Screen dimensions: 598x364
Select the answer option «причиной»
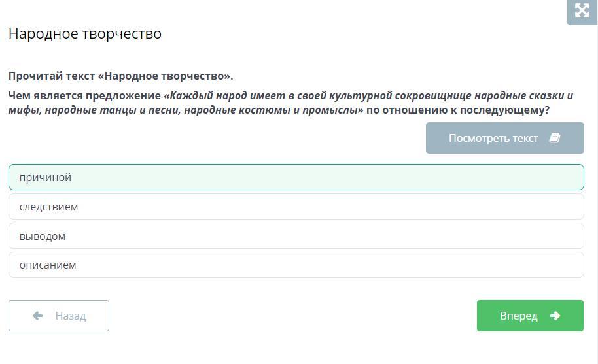tap(296, 177)
